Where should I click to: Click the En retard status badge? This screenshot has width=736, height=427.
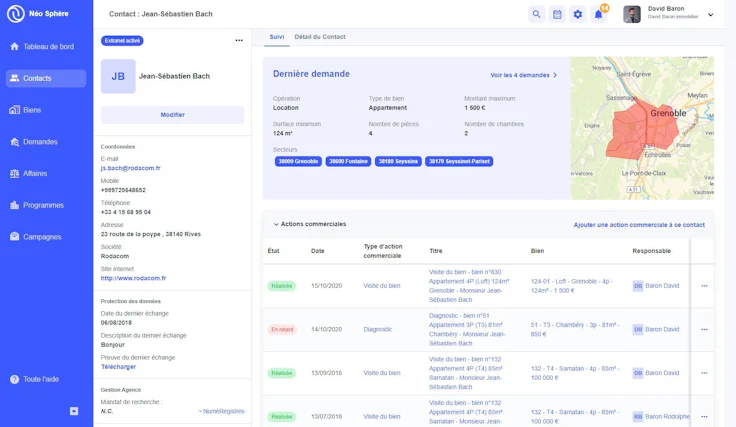tap(282, 329)
